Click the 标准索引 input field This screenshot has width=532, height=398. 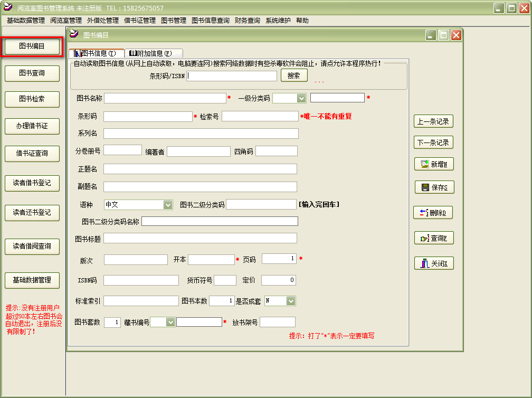tap(141, 301)
